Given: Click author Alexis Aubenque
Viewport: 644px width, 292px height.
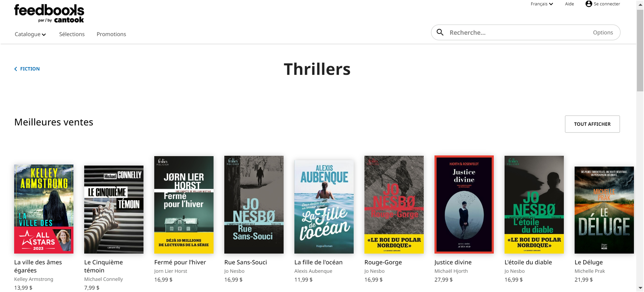Looking at the screenshot, I should click(x=313, y=271).
